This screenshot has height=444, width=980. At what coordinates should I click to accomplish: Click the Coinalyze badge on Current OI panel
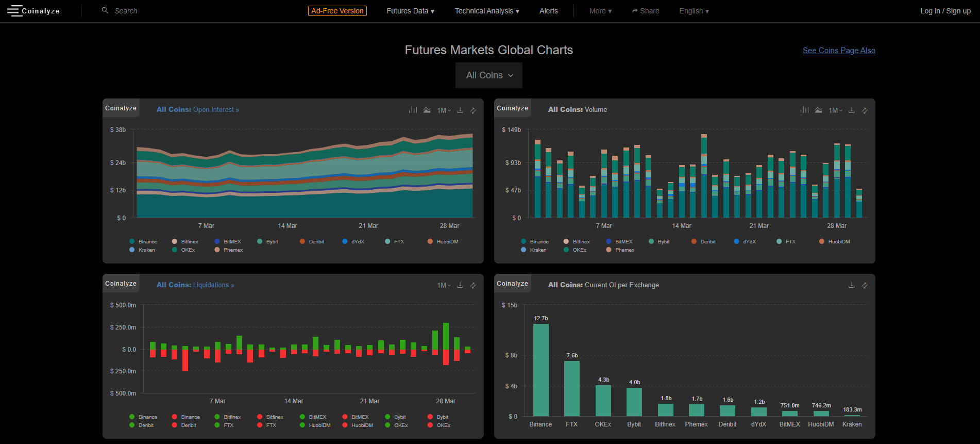pyautogui.click(x=513, y=284)
